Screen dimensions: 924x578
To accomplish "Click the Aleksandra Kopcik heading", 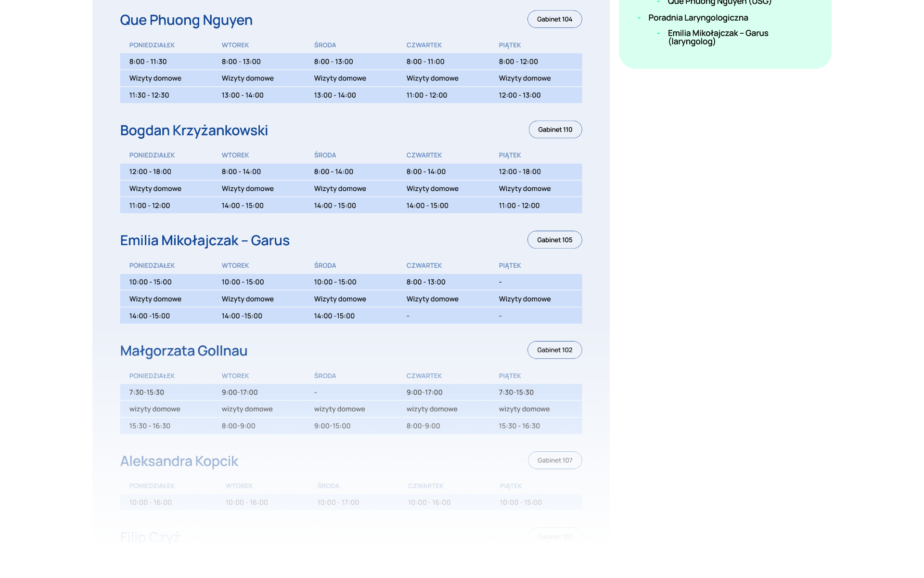I will pyautogui.click(x=179, y=461).
